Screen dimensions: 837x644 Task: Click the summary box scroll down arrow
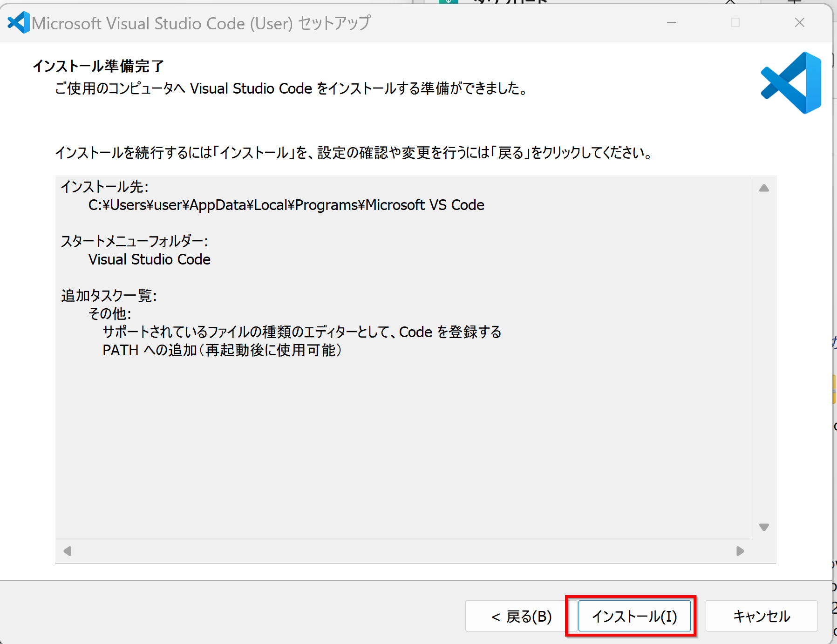coord(764,527)
